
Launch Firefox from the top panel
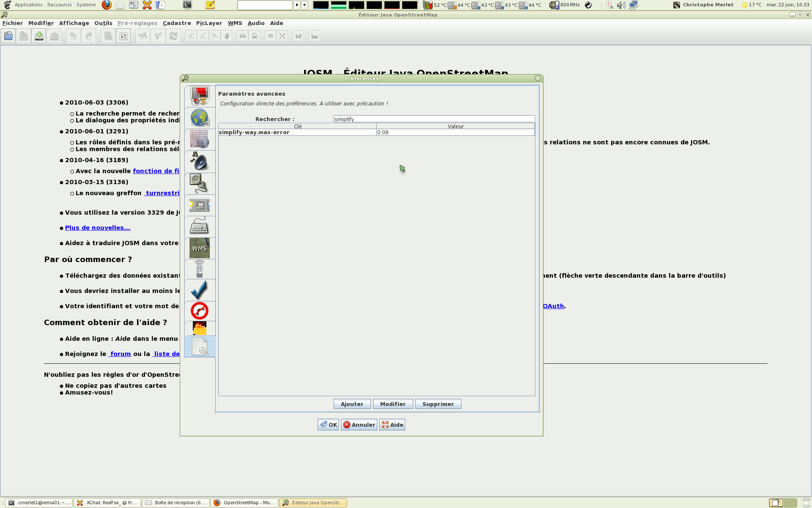pyautogui.click(x=107, y=5)
